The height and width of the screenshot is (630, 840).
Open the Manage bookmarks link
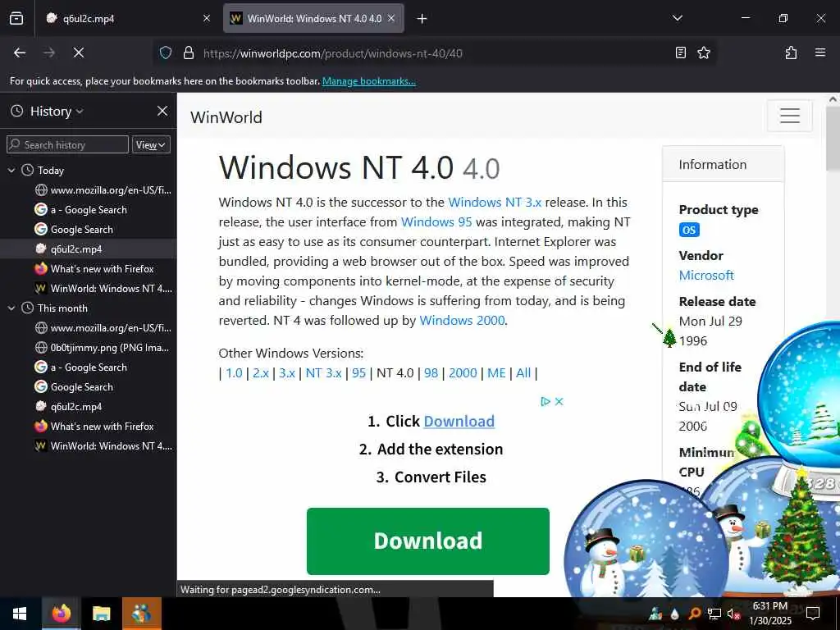(x=368, y=81)
